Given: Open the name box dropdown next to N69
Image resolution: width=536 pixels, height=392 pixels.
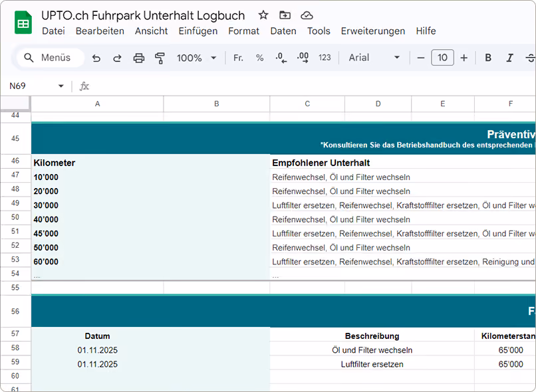Looking at the screenshot, I should click(61, 86).
